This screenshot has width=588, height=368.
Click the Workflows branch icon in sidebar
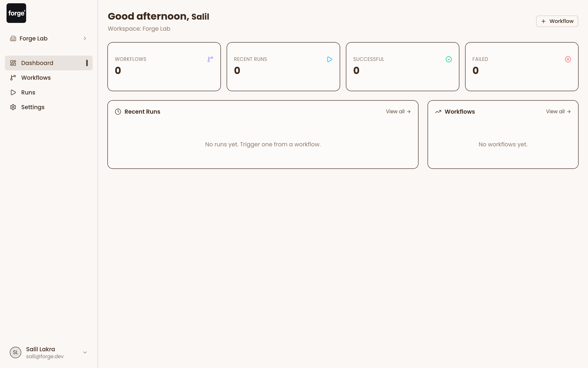[13, 78]
